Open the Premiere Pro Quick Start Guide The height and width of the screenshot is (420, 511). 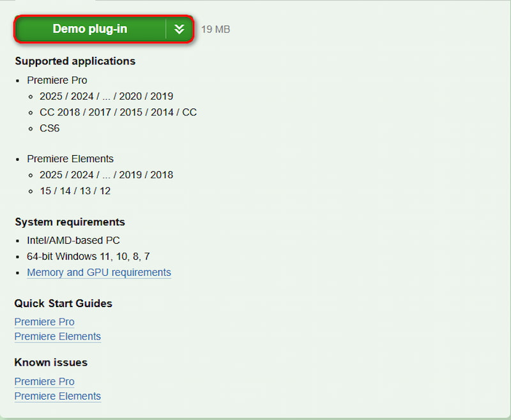click(44, 322)
